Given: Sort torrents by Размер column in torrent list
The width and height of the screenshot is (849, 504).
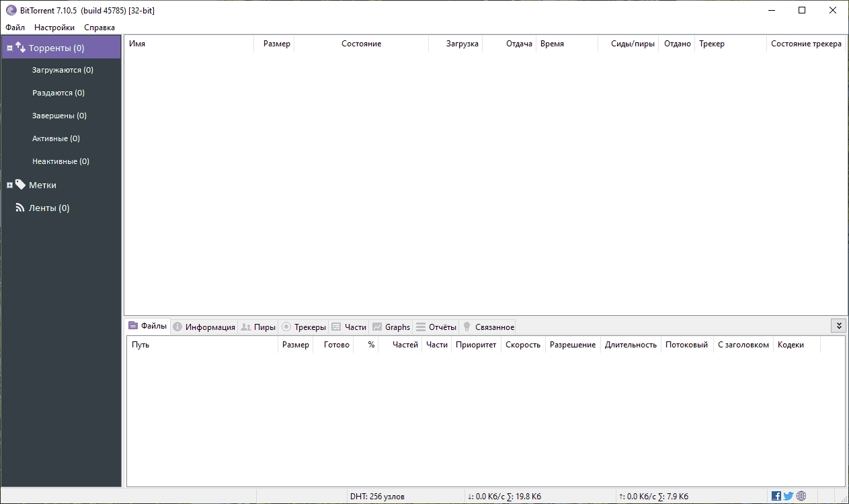Looking at the screenshot, I should tap(274, 44).
